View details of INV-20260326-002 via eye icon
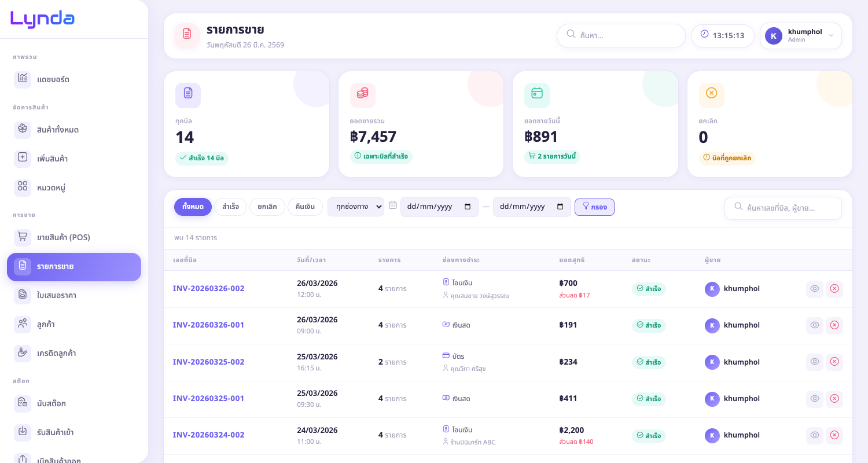The width and height of the screenshot is (868, 463). pos(815,289)
